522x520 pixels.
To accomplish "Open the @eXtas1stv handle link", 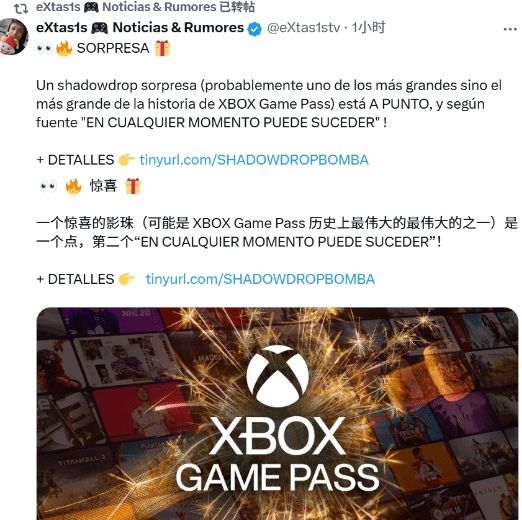I will (x=303, y=28).
